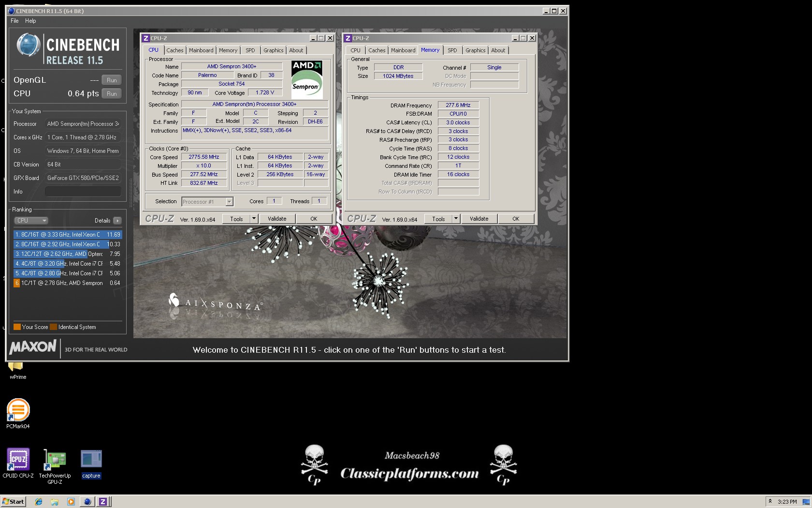The image size is (812, 508).
Task: Open About tab in right CPU-Z
Action: click(x=498, y=50)
